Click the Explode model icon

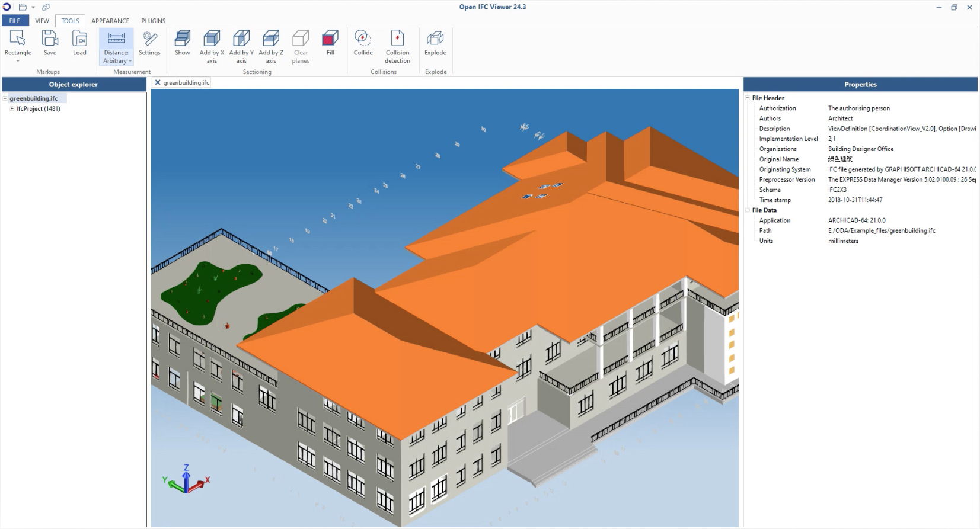tap(435, 39)
